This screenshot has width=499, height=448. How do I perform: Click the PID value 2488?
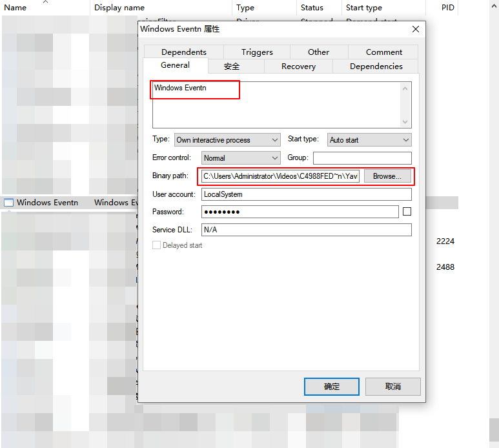tap(445, 267)
